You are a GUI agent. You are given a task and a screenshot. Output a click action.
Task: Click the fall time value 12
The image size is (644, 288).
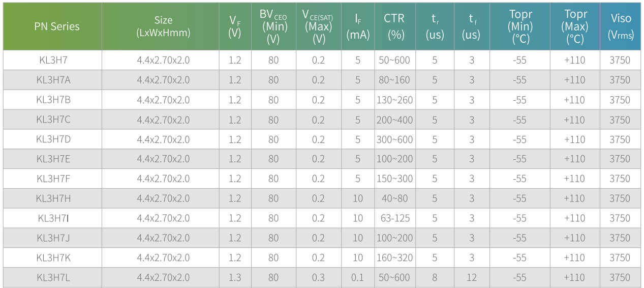(x=472, y=278)
